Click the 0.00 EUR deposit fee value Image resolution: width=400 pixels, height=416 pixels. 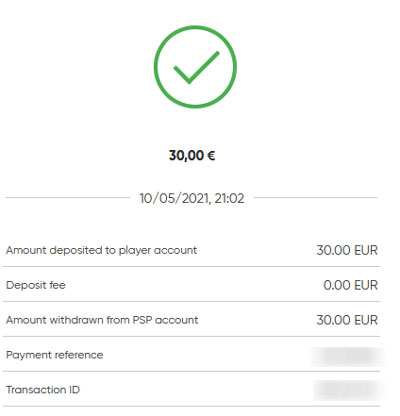click(350, 285)
